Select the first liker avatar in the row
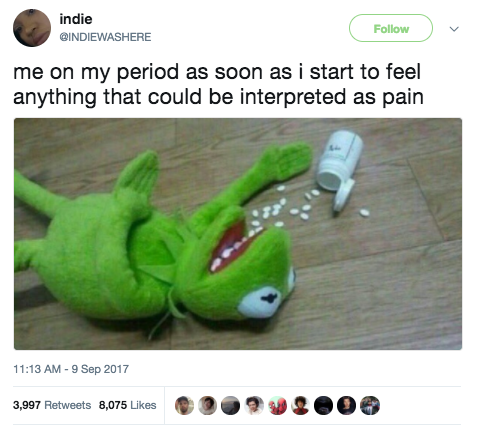Viewport: 479px width, 432px height. pyautogui.click(x=184, y=405)
